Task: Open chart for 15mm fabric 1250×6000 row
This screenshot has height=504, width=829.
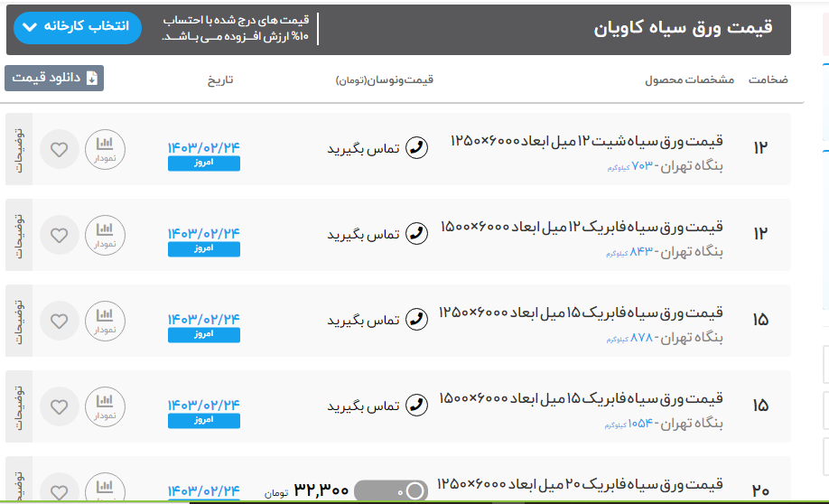Action: [x=105, y=321]
